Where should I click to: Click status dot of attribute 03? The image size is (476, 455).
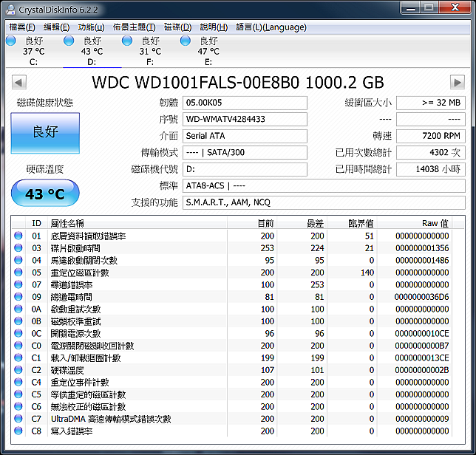click(x=18, y=248)
